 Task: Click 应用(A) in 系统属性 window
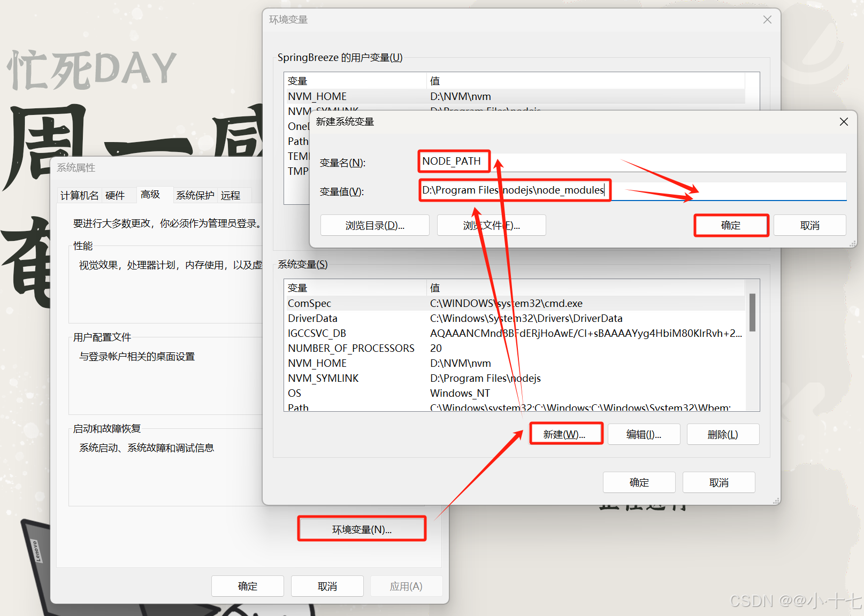point(406,586)
